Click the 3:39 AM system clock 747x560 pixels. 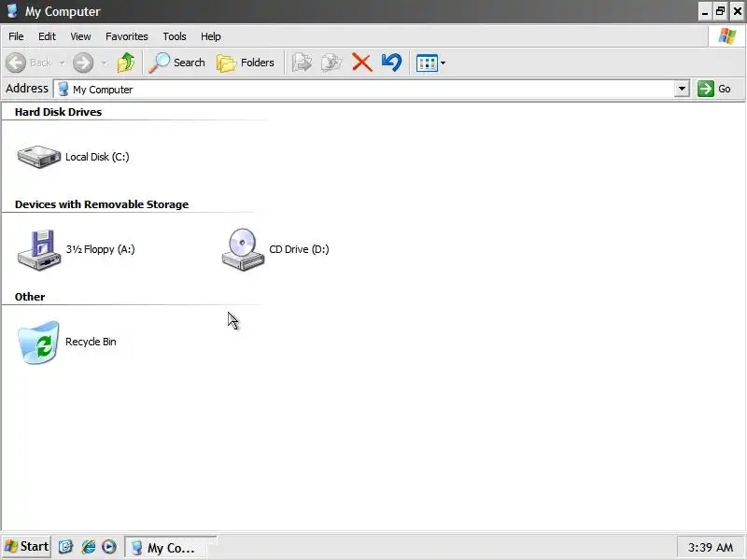711,548
